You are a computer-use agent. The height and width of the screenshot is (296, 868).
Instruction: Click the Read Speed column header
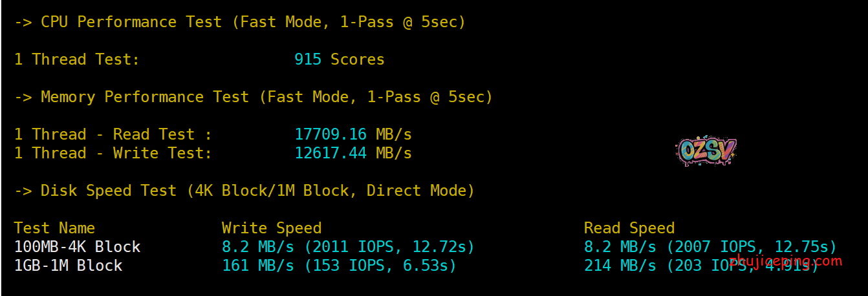(629, 228)
